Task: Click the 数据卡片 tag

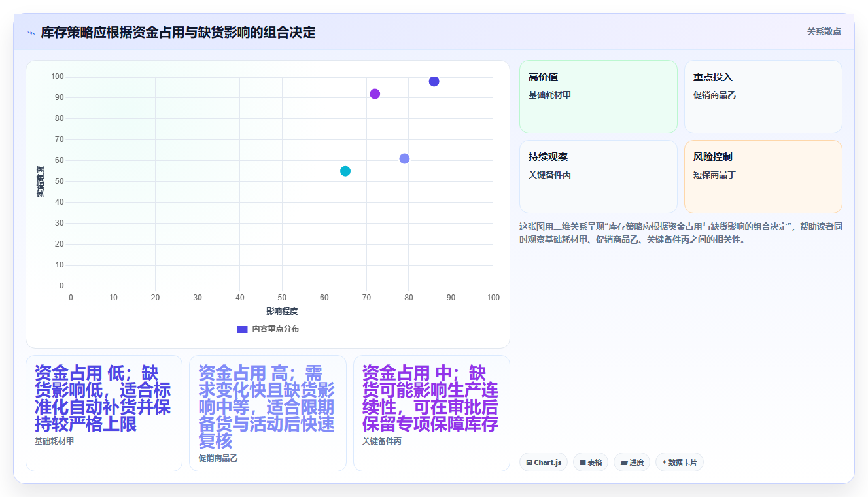Action: click(x=679, y=462)
